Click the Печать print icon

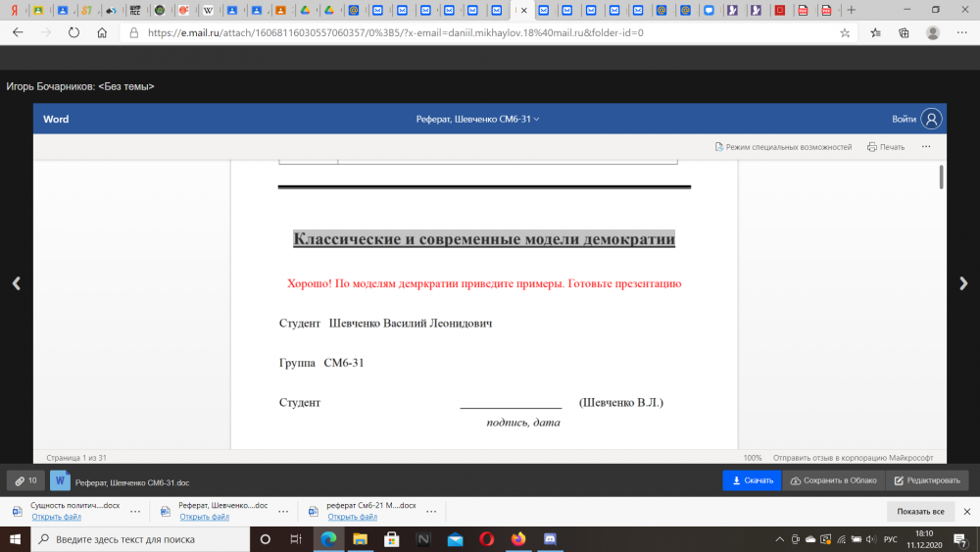pyautogui.click(x=885, y=147)
